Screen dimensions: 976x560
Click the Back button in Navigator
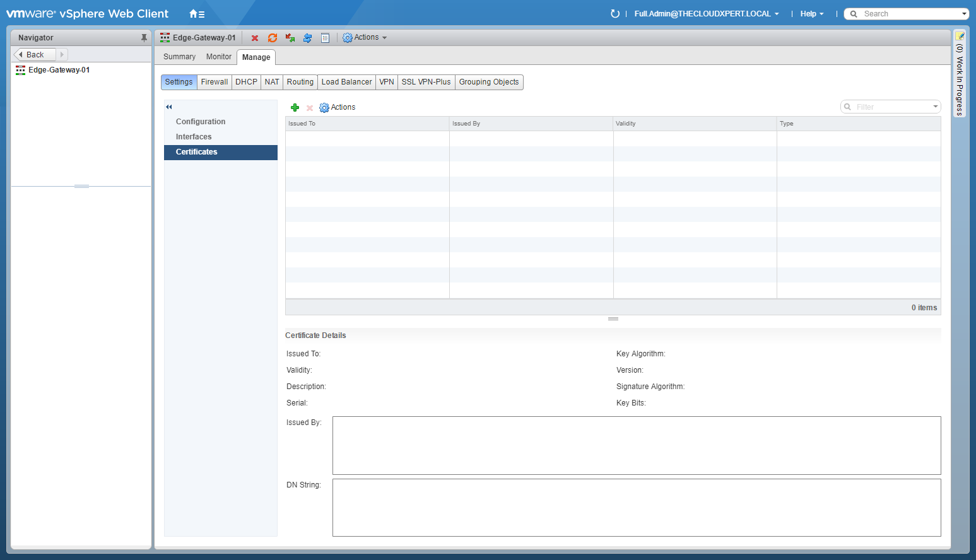pos(35,55)
